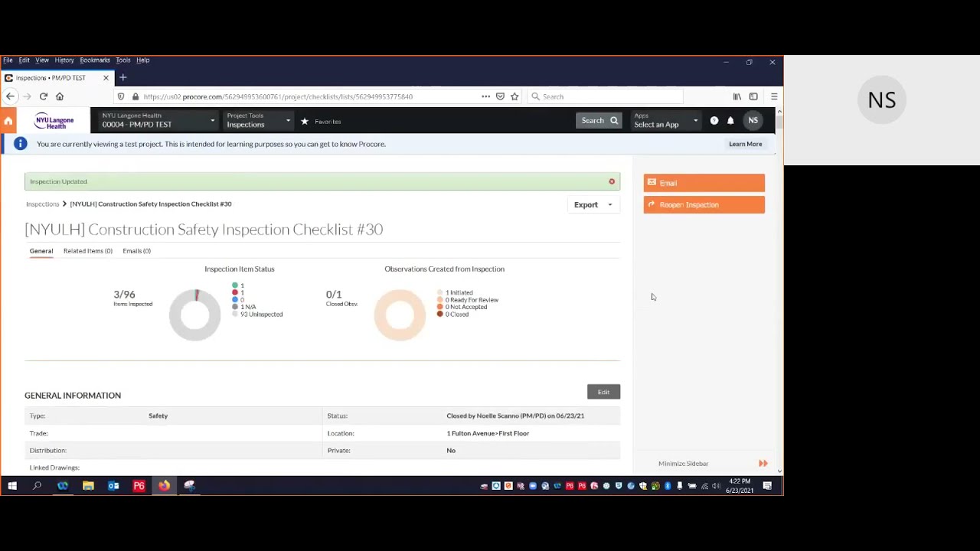
Task: Open the View menu
Action: coord(42,60)
